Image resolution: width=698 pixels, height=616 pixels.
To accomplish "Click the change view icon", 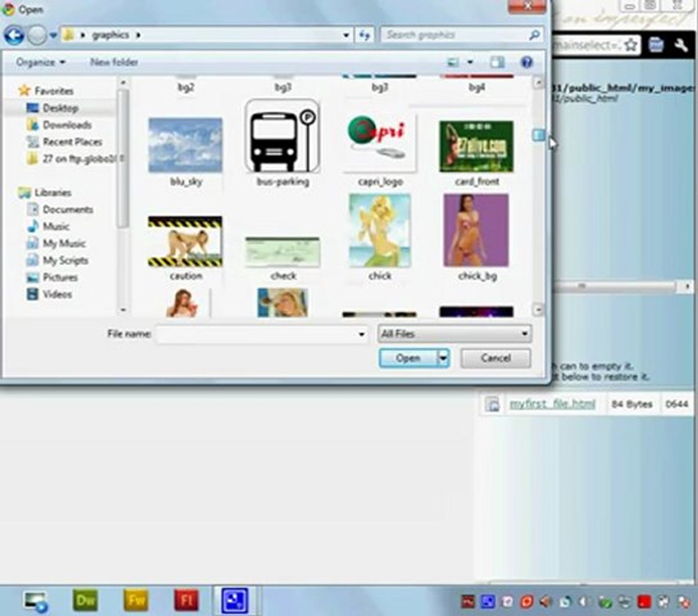I will click(453, 62).
